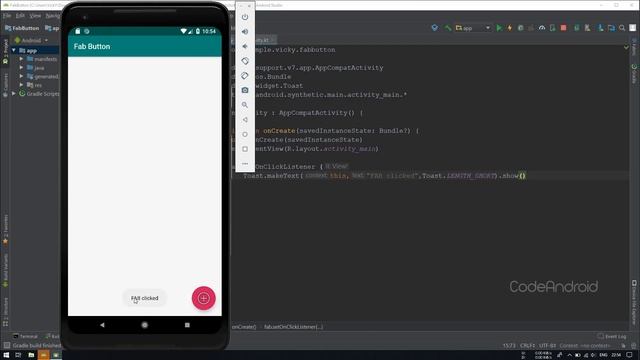Screen dimensions: 640x360
Task: Lower emulator volume with volume down icon
Action: click(x=245, y=46)
